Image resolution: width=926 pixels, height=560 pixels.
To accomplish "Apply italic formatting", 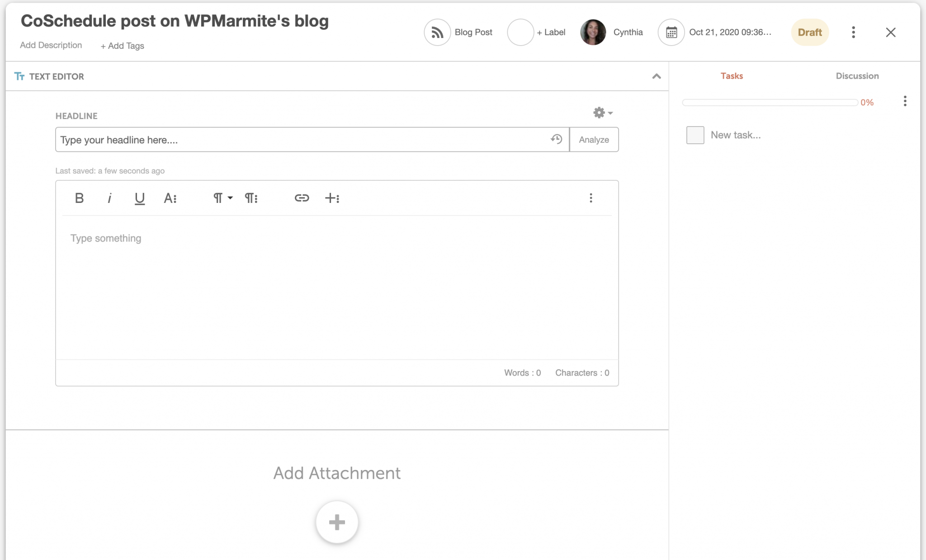I will (109, 198).
